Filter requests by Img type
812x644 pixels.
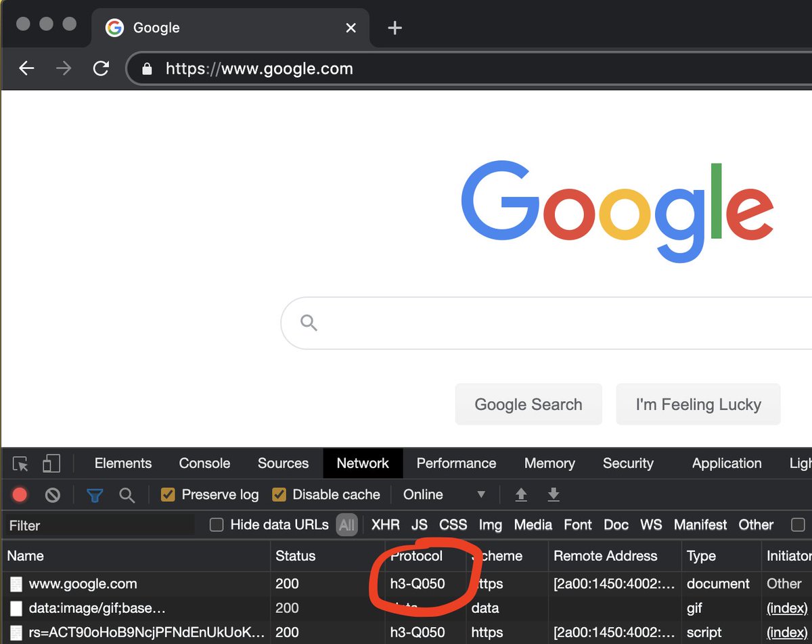pos(491,525)
